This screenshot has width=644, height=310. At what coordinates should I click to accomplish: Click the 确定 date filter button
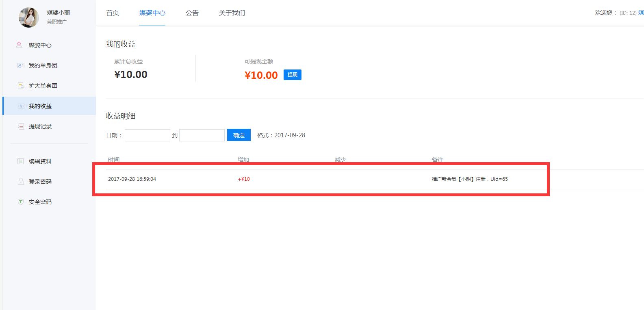[239, 135]
